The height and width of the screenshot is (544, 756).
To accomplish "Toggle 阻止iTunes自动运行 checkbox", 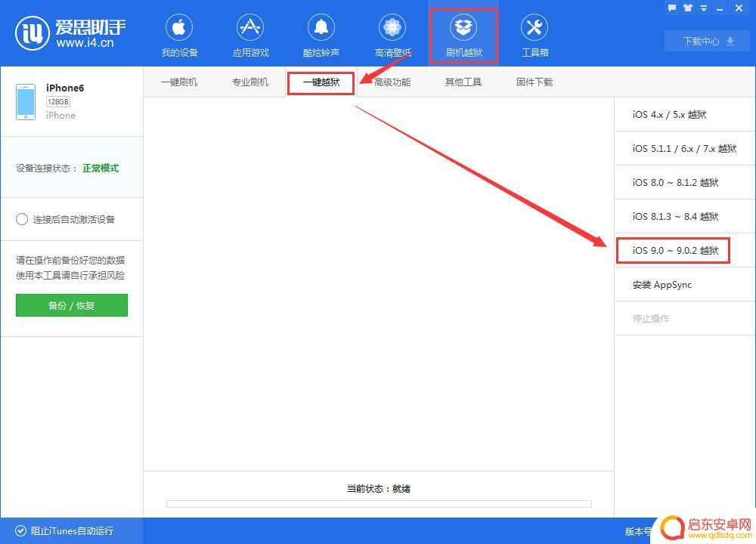I will (20, 531).
